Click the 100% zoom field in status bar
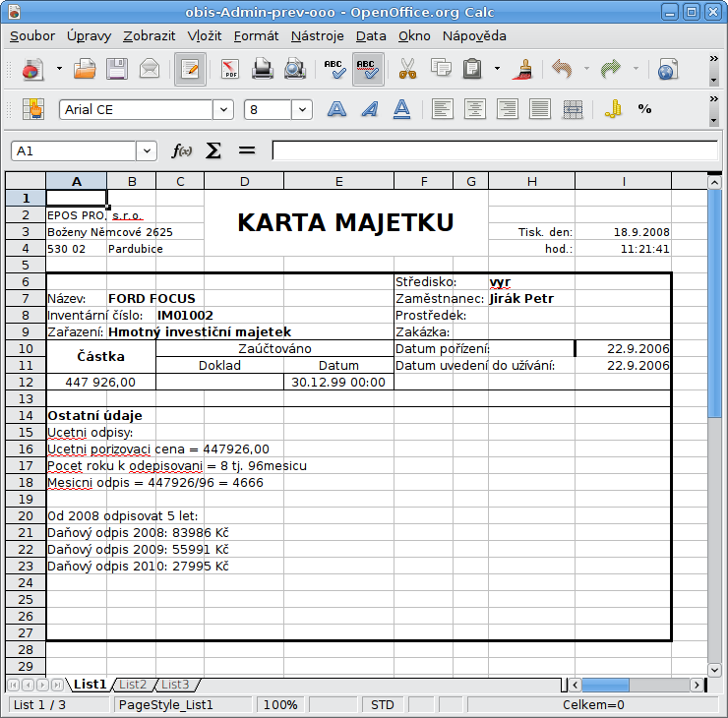Viewport: 728px width, 718px height. pyautogui.click(x=280, y=705)
